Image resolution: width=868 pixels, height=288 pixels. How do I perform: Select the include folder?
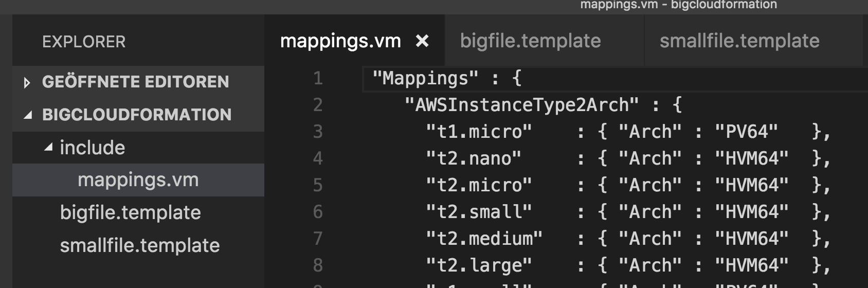92,148
